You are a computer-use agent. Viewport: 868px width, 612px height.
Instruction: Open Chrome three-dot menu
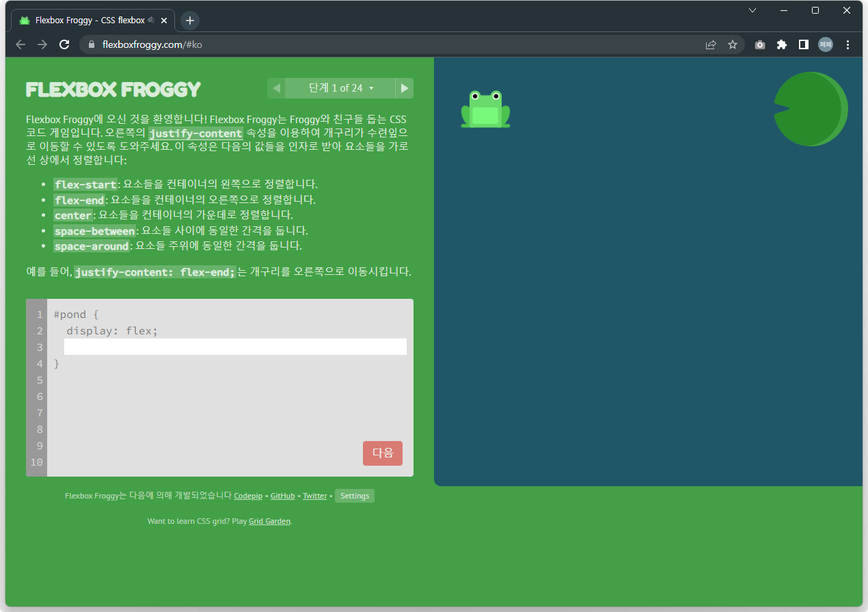pos(848,44)
